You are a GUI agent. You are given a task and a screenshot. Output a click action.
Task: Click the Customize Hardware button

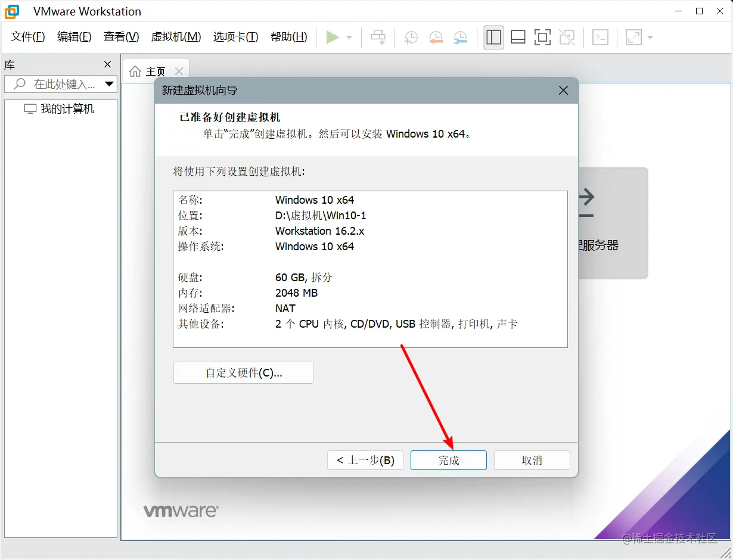click(244, 373)
